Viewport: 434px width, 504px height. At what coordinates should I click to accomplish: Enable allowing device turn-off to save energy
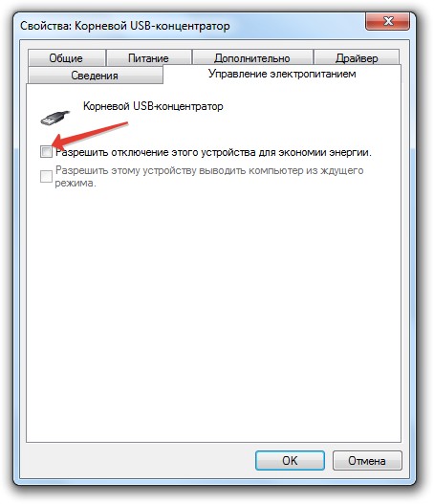[x=46, y=152]
